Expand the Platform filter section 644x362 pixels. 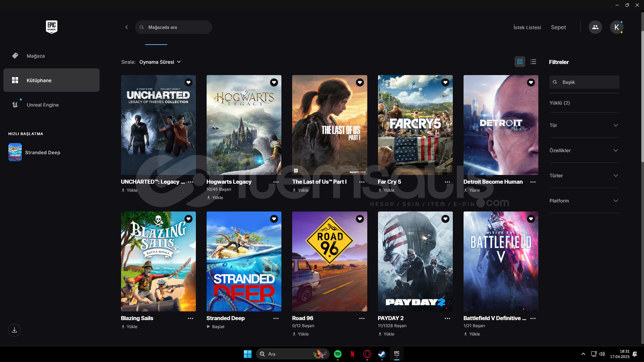[x=584, y=201]
